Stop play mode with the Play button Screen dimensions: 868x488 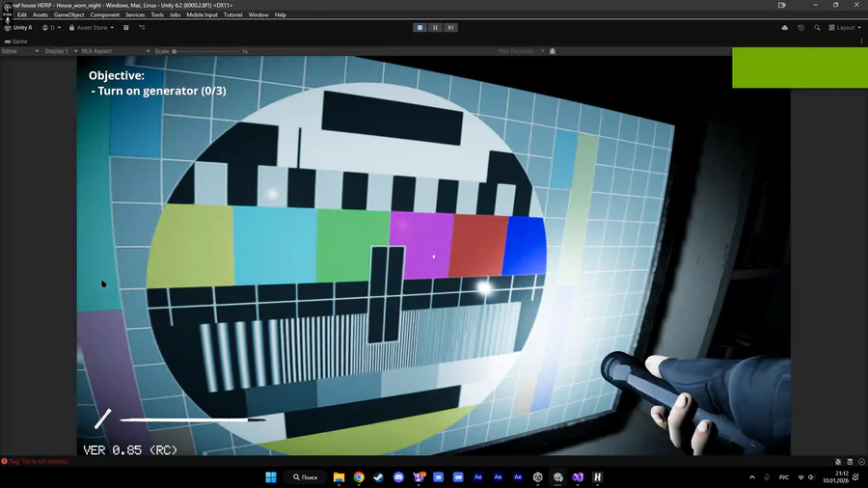[x=420, y=28]
